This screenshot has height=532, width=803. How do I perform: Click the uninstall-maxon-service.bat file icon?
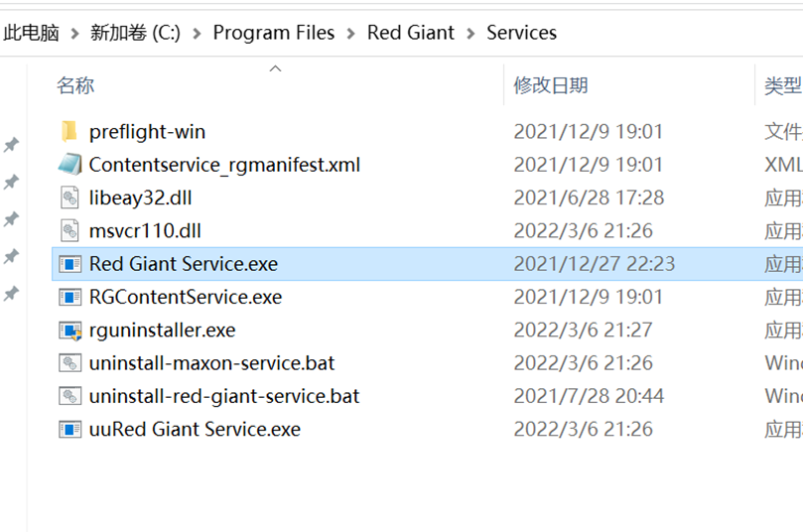[68, 363]
